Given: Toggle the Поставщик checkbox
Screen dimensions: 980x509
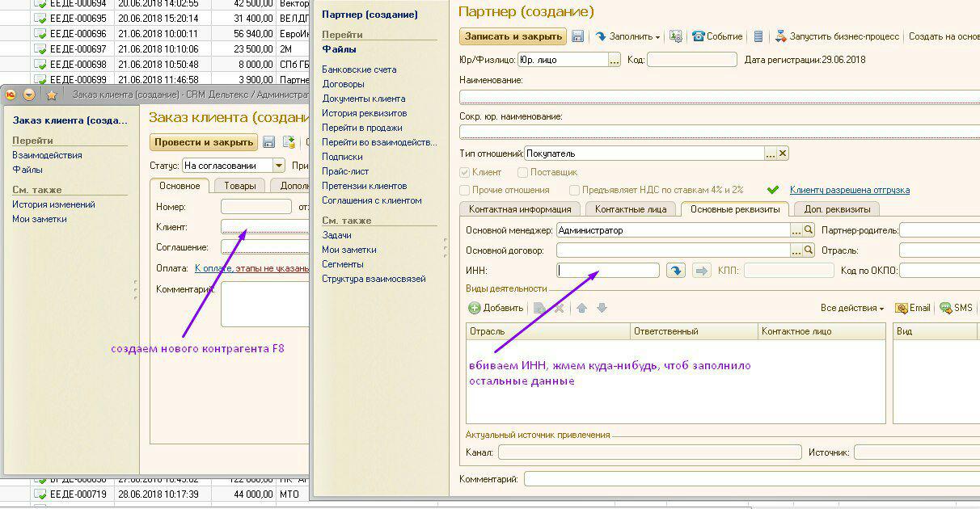Looking at the screenshot, I should point(523,172).
